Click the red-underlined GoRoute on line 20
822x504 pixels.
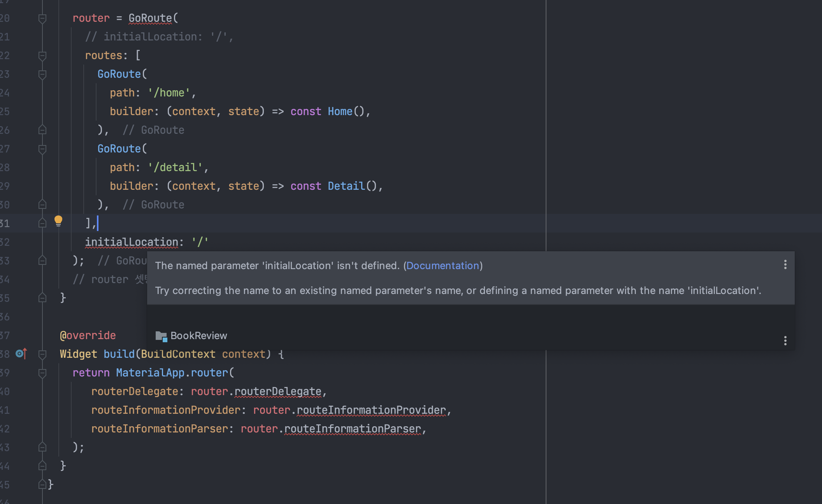click(x=150, y=18)
